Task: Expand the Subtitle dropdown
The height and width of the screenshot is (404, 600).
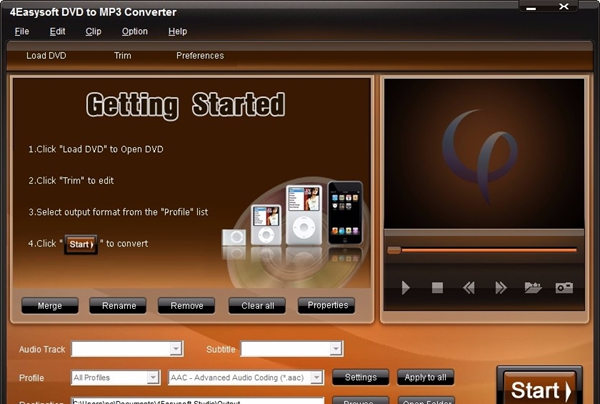Action: click(x=336, y=349)
